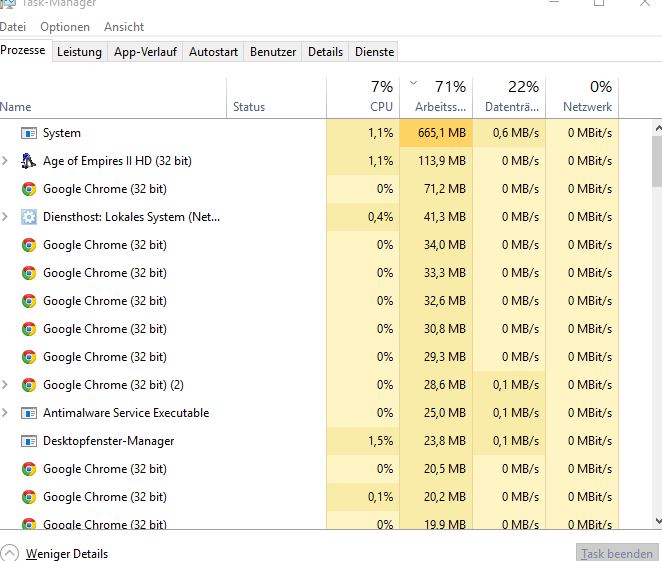Open the Ansicht menu
The height and width of the screenshot is (561, 662).
[124, 27]
